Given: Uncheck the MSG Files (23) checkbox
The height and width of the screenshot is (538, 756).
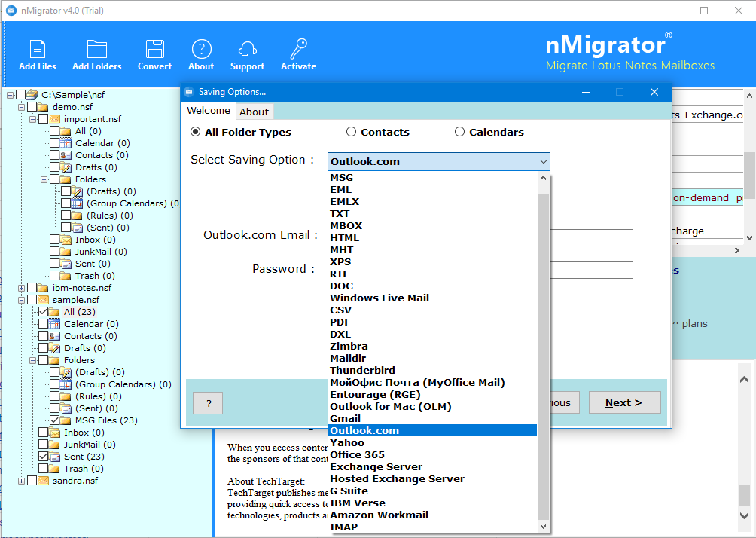Looking at the screenshot, I should click(54, 420).
